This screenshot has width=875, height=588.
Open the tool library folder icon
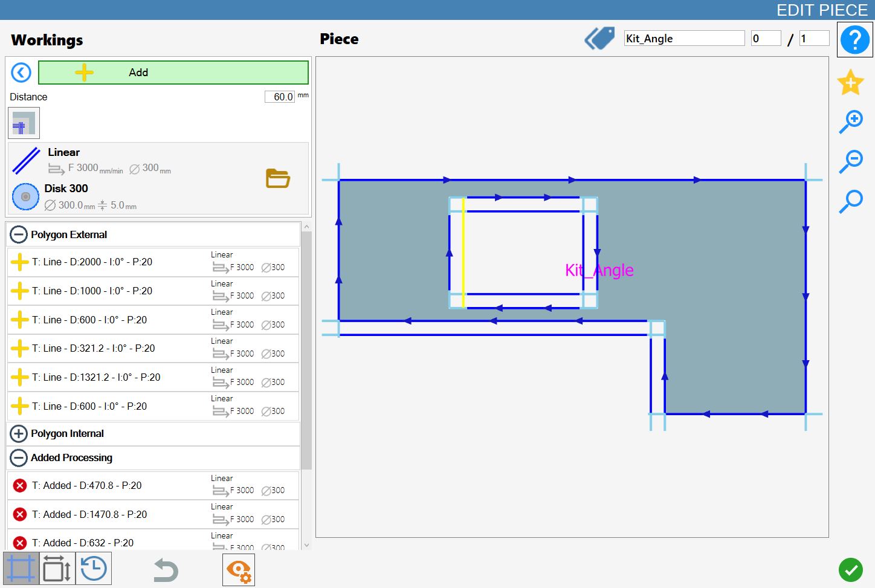[x=278, y=178]
